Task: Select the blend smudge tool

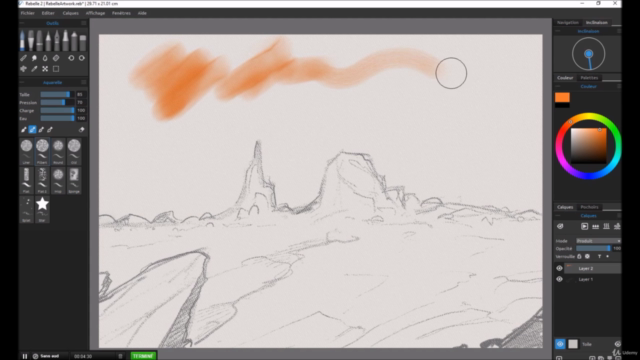Action: click(34, 58)
